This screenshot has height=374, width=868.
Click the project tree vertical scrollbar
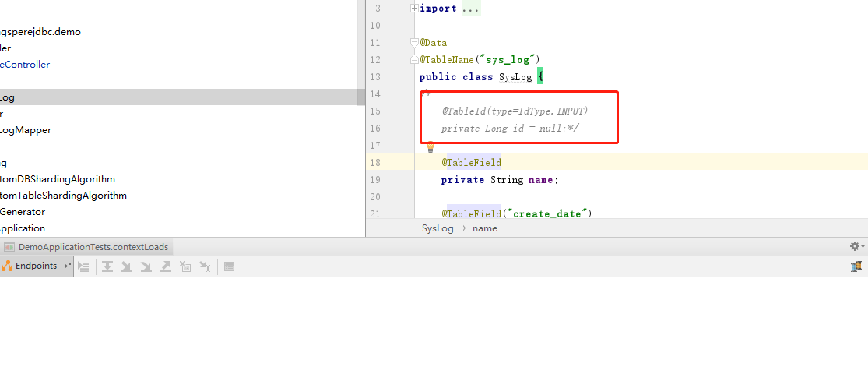361,97
